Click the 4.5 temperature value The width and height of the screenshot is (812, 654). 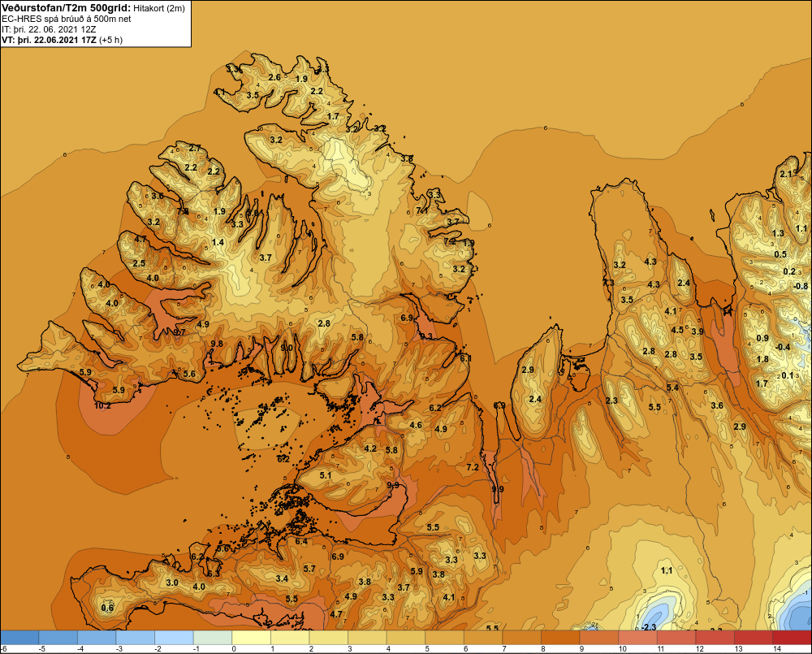677,330
